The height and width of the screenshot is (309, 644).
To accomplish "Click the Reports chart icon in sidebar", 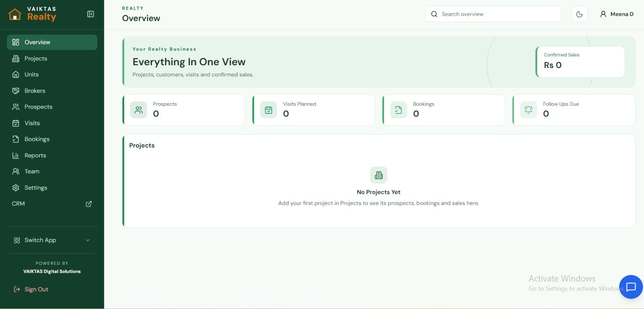I will tap(16, 155).
